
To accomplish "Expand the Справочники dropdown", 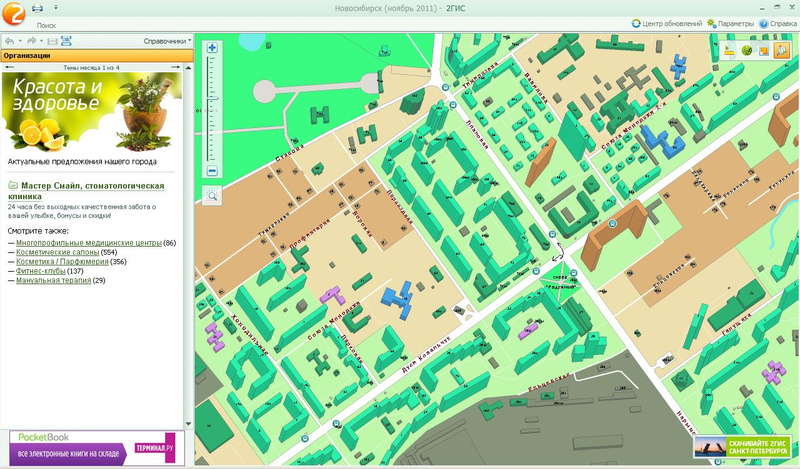I will [x=165, y=41].
